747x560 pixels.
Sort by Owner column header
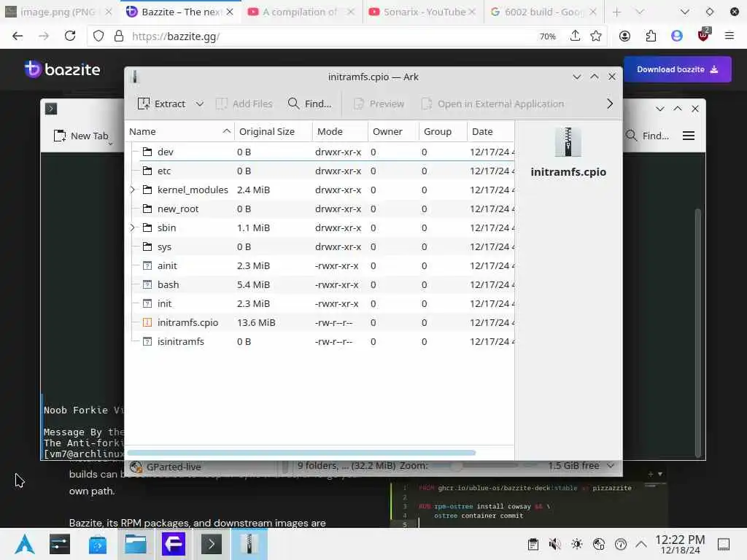[393, 131]
